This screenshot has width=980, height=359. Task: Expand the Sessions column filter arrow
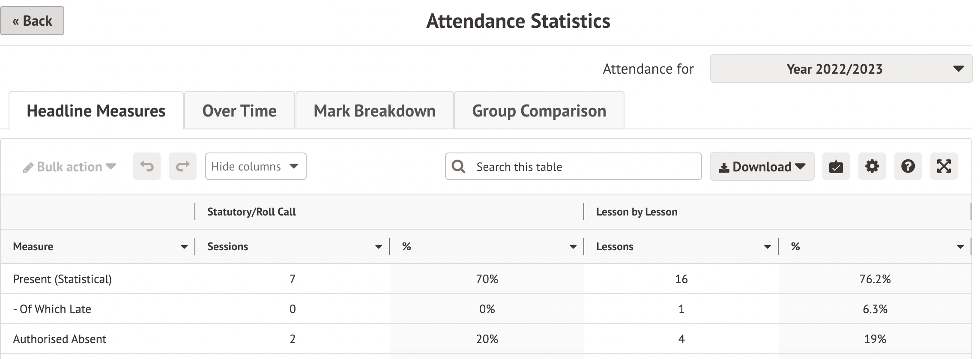(x=379, y=247)
